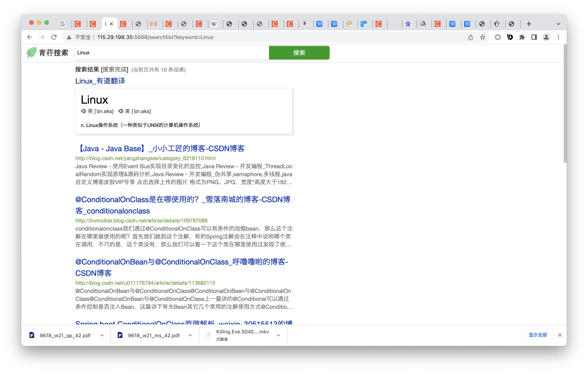Open the Extensions puzzle piece icon
588x374 pixels.
522,37
